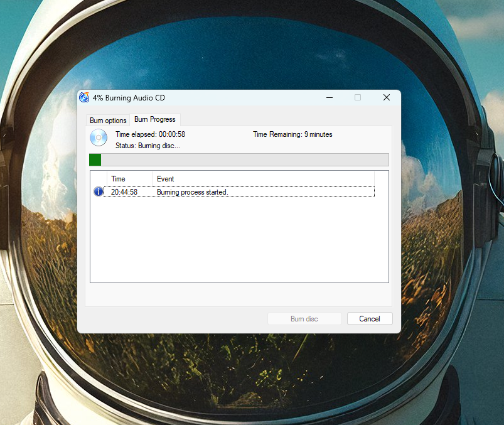This screenshot has width=504, height=425.
Task: Select the Burn Progress tab
Action: click(155, 119)
